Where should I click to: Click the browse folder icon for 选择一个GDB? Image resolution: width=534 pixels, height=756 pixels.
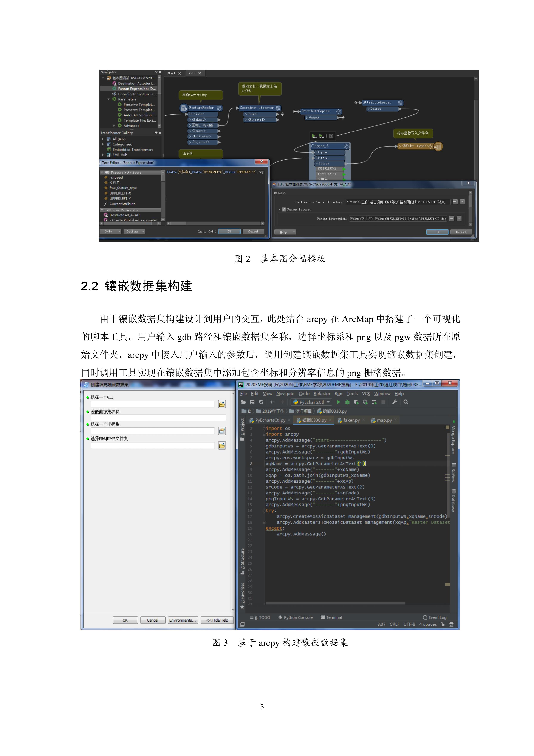(222, 404)
